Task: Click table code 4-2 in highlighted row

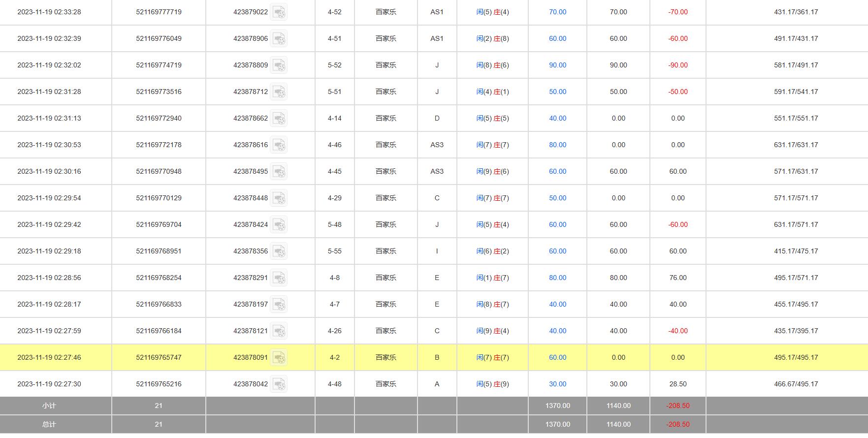Action: click(335, 357)
